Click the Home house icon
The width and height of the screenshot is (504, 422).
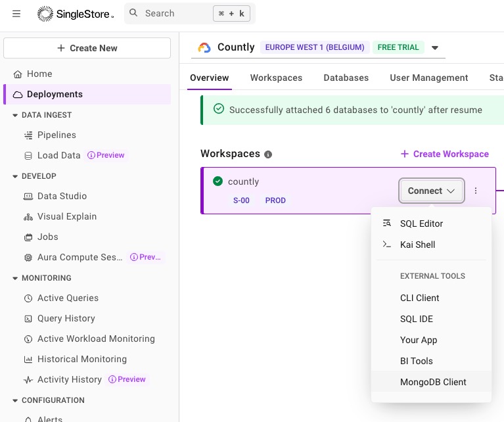18,74
